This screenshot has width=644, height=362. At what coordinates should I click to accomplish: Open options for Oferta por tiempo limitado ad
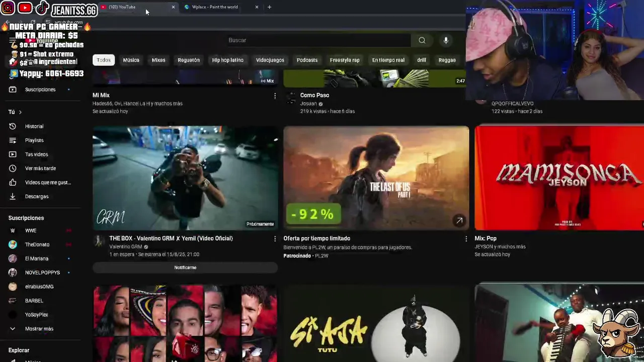(x=466, y=239)
